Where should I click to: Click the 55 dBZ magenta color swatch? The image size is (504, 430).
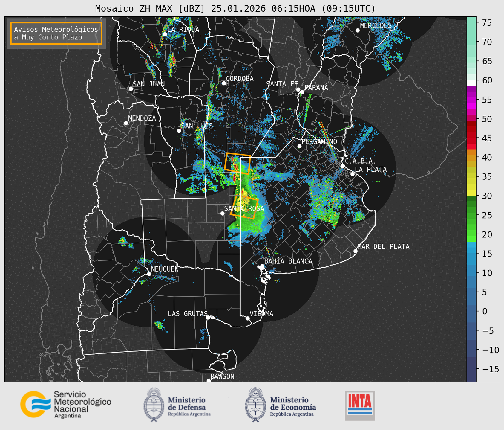471,100
